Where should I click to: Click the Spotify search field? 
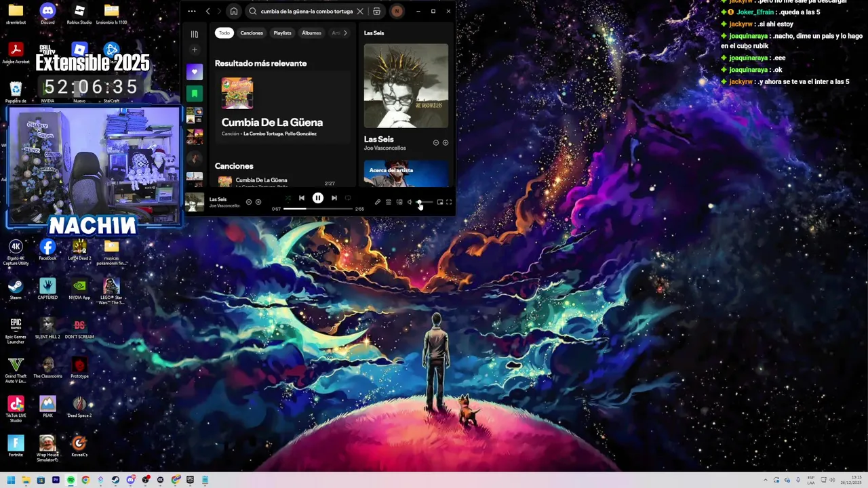pos(307,12)
